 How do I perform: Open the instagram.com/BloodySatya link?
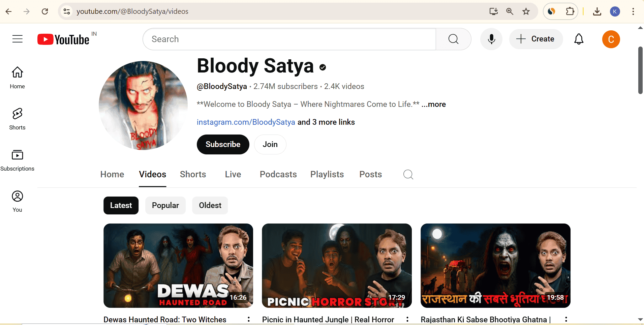[x=246, y=122]
